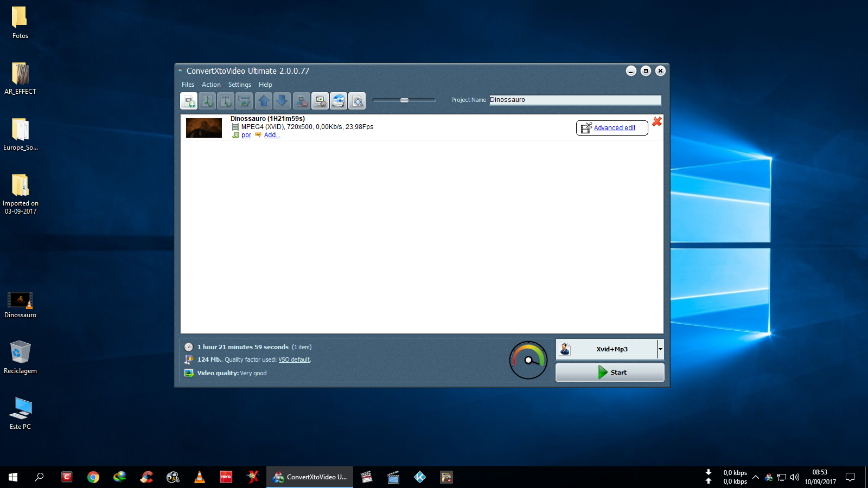Open the Files menu
The height and width of the screenshot is (488, 868).
(188, 85)
